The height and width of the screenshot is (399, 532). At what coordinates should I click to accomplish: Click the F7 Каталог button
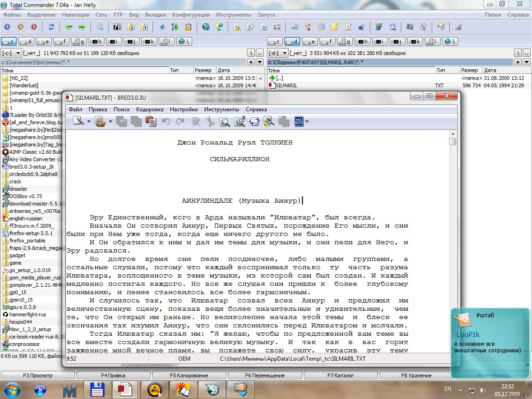click(x=340, y=375)
